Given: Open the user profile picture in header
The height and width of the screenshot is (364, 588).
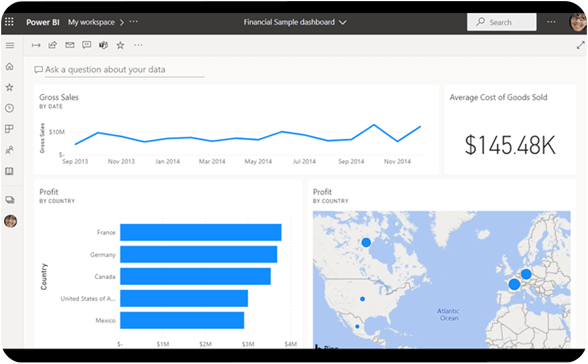Looking at the screenshot, I should coord(578,22).
